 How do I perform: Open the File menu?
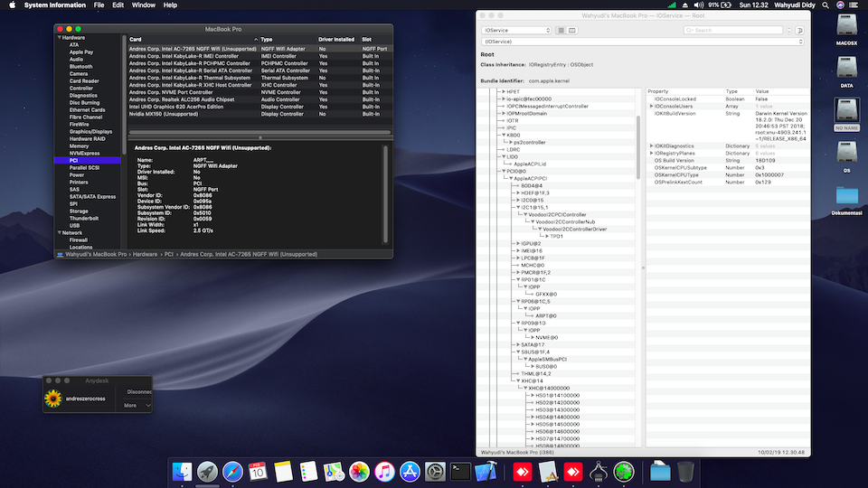[x=98, y=5]
